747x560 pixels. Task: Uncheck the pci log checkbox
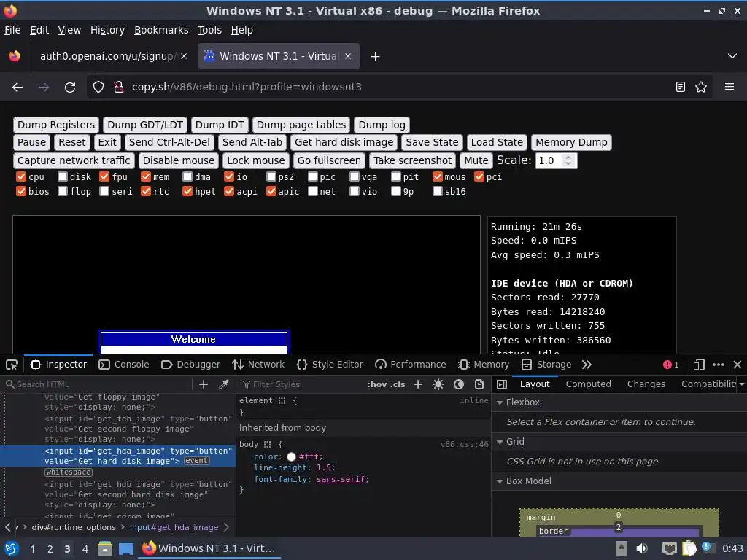click(479, 176)
